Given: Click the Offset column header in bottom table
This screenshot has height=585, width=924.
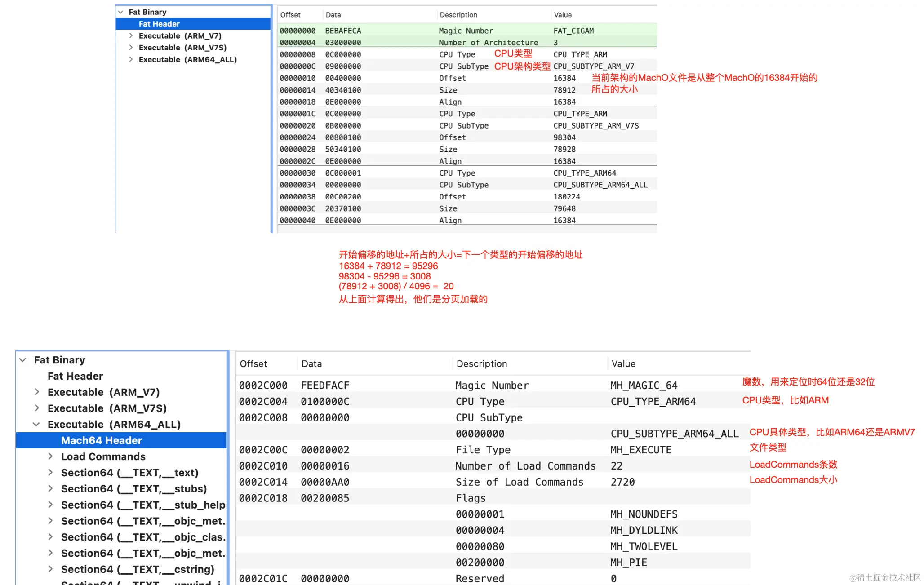Looking at the screenshot, I should [253, 364].
